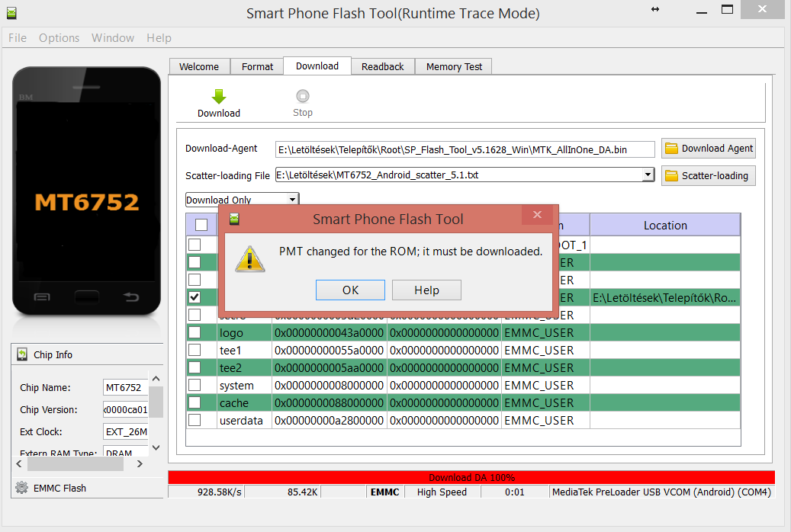Click Chip Info scroll down arrow

156,448
